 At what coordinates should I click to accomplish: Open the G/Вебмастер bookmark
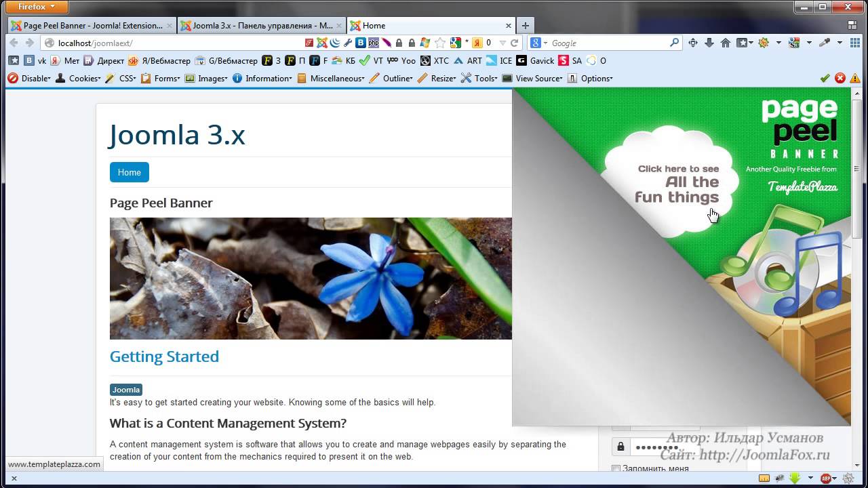coord(226,60)
